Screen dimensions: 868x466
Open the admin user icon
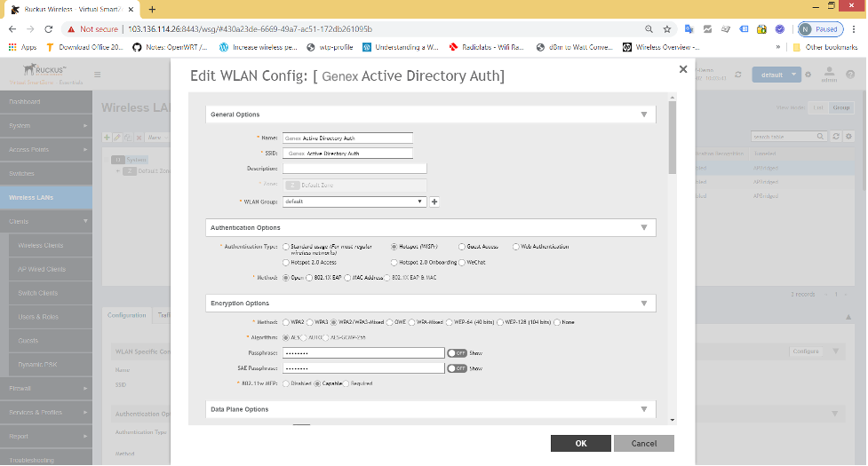click(829, 74)
